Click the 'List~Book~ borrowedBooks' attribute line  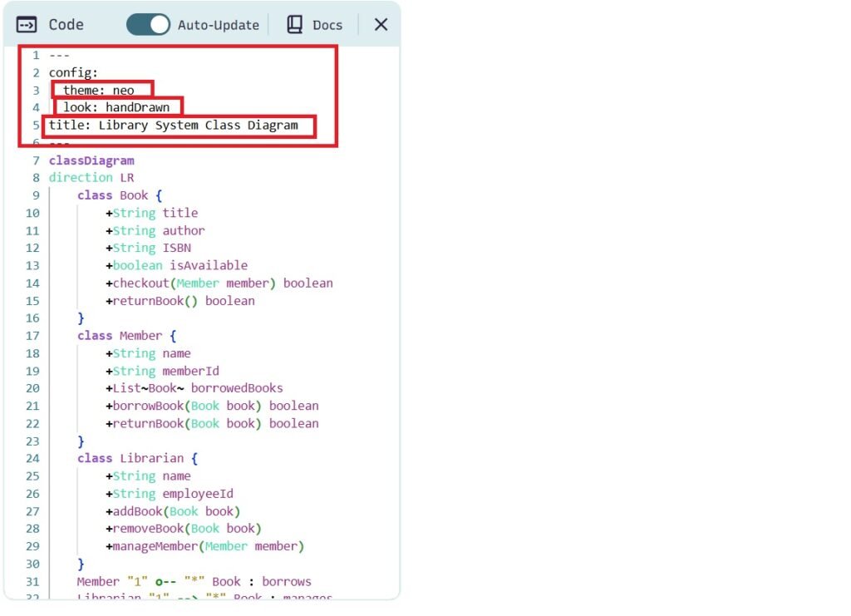click(x=194, y=388)
